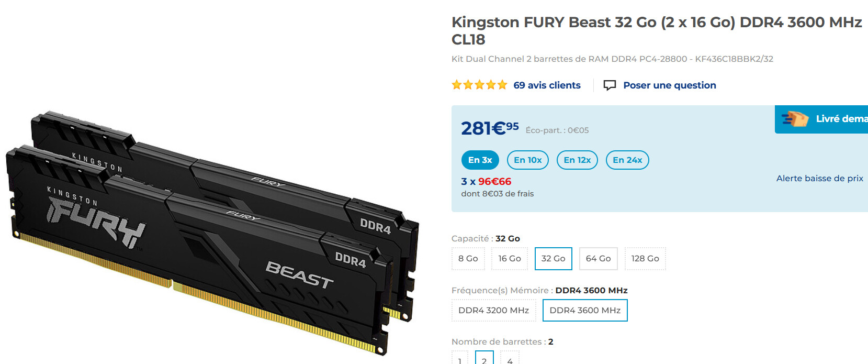Choose the 64 Go capacity
868x364 pixels.
[x=599, y=259]
